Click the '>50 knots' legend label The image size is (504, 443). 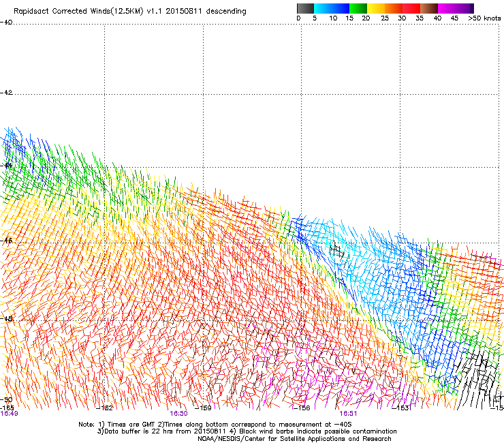coord(484,18)
